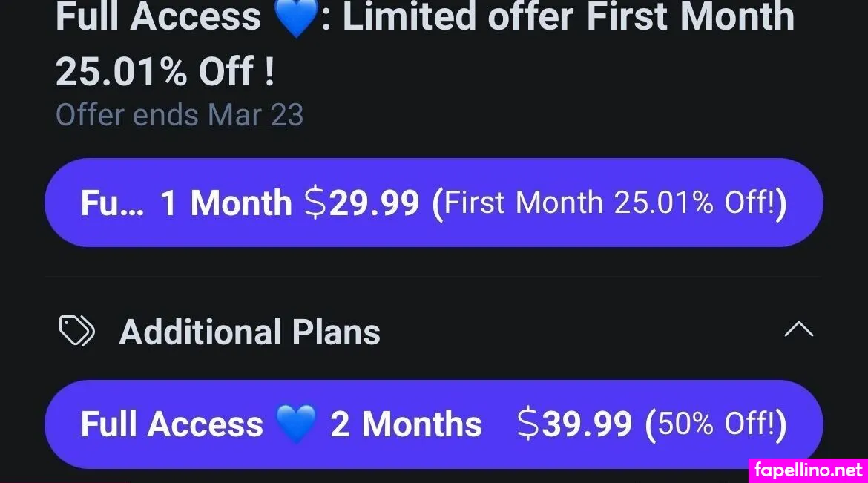Viewport: 868px width, 483px height.
Task: Click the dollar sign before 39.99
Action: pos(528,424)
